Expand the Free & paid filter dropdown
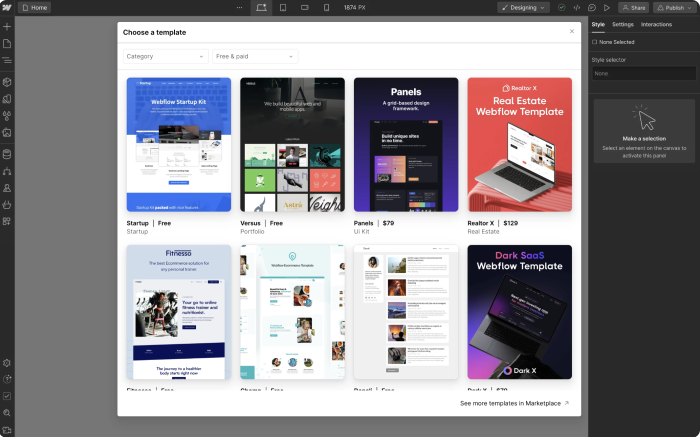700x437 pixels. pos(255,56)
